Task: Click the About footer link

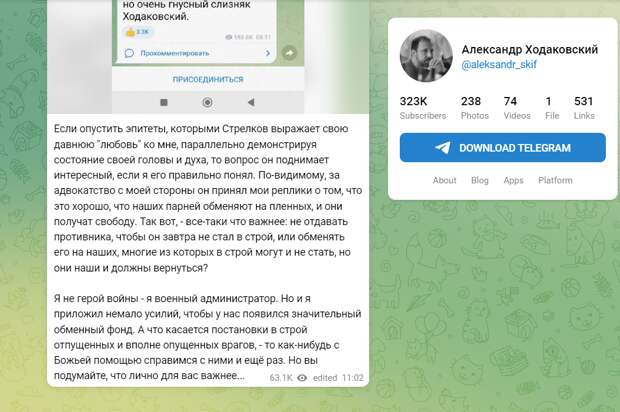Action: [444, 180]
